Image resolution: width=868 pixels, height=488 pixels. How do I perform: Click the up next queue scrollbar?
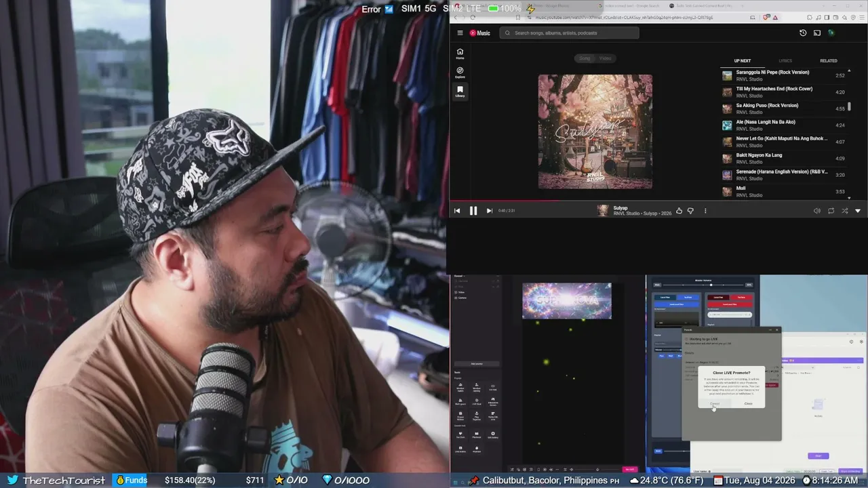pos(849,106)
